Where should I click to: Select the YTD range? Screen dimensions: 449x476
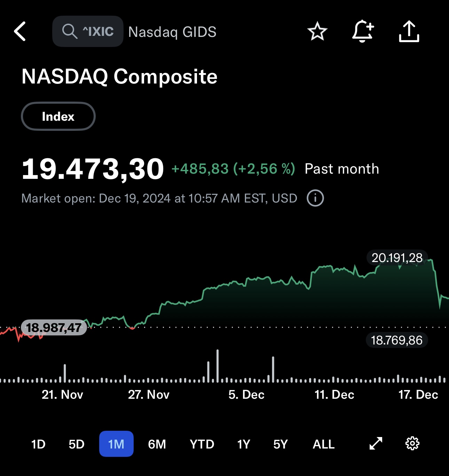point(202,444)
